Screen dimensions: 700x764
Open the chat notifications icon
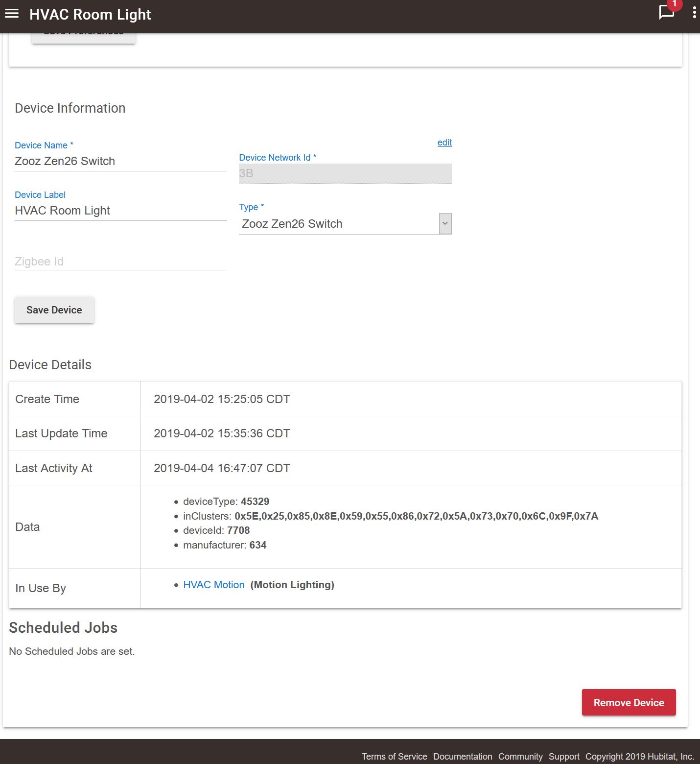(x=667, y=12)
